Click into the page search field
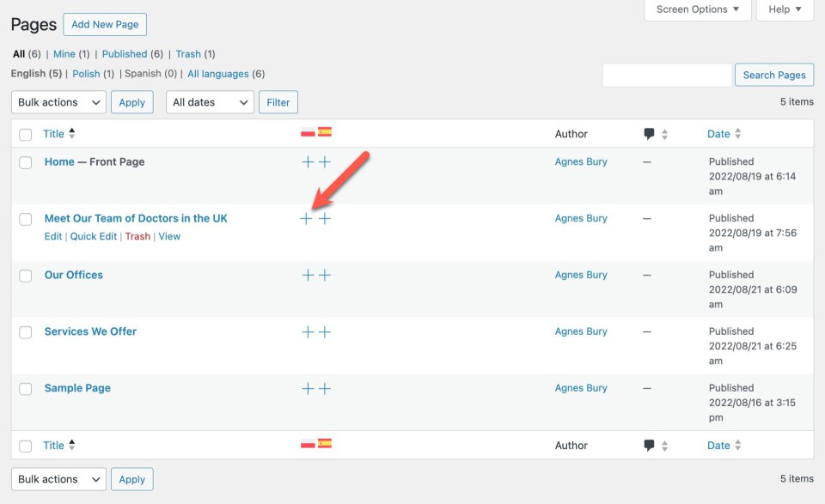825x504 pixels. pos(667,76)
